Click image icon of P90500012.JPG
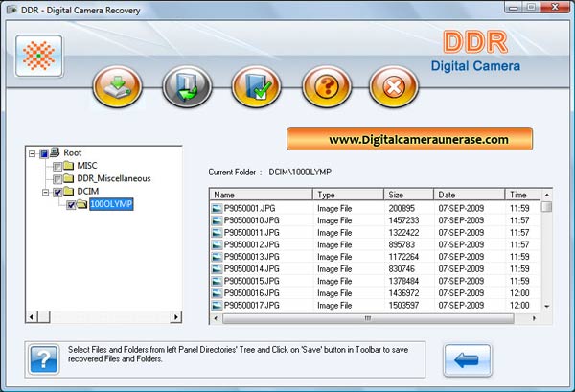The width and height of the screenshot is (575, 392). click(218, 245)
